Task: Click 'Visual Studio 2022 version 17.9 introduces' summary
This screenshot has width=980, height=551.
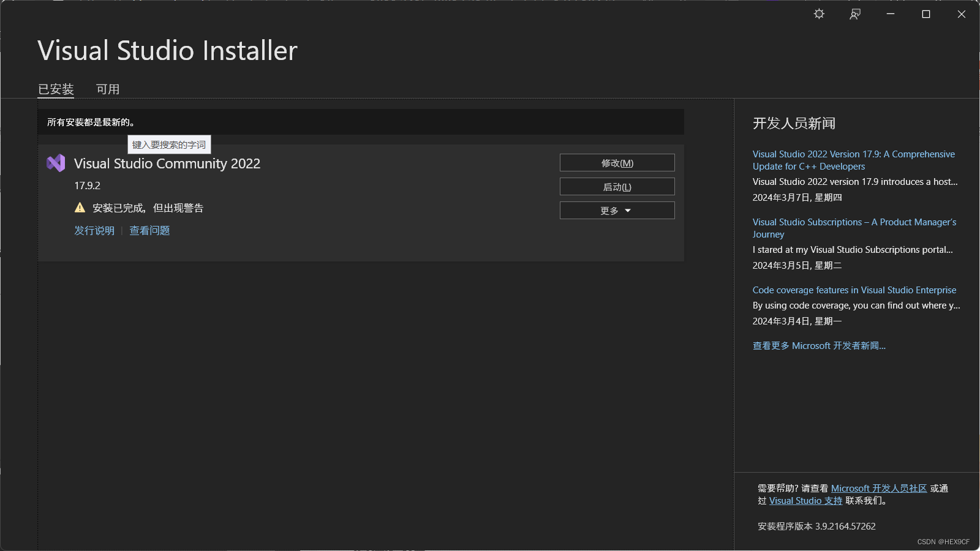Action: 855,182
